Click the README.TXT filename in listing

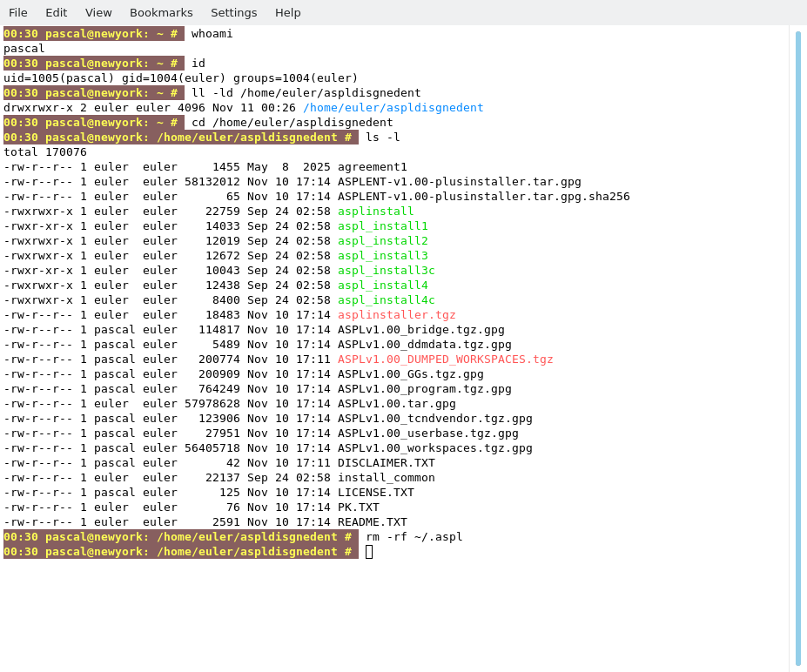tap(372, 522)
